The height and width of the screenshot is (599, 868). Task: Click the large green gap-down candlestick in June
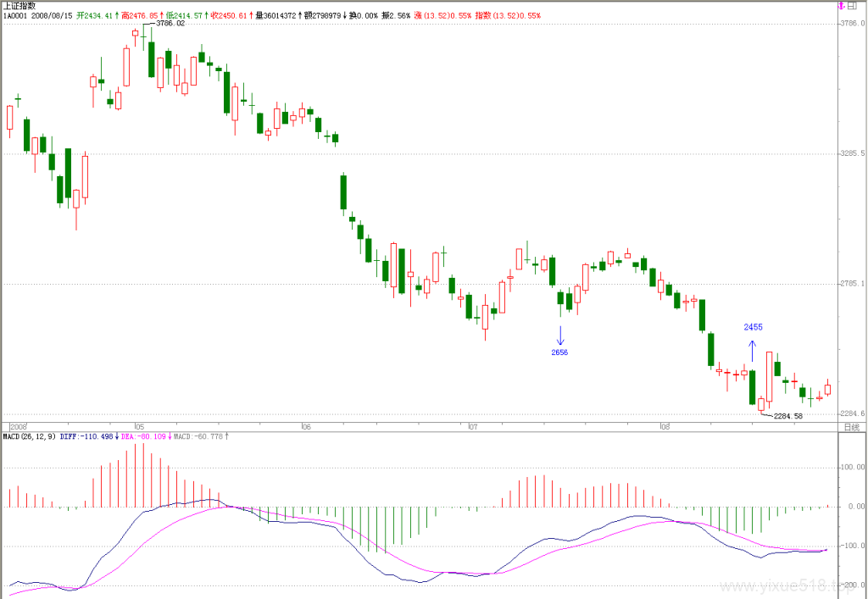point(343,192)
